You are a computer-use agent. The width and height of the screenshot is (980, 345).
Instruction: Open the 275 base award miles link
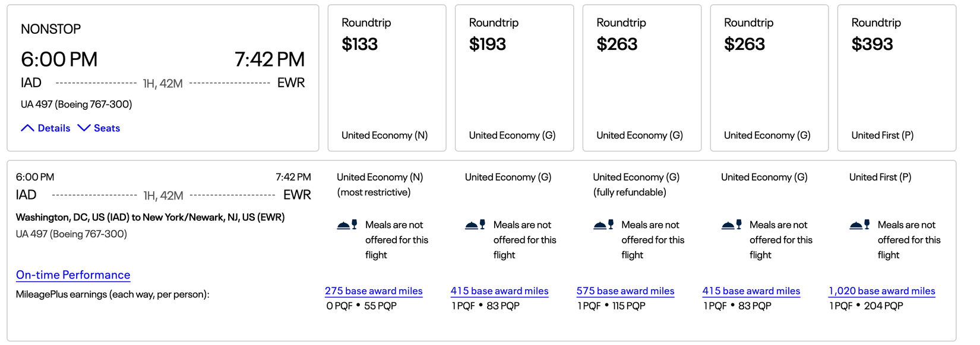click(374, 291)
